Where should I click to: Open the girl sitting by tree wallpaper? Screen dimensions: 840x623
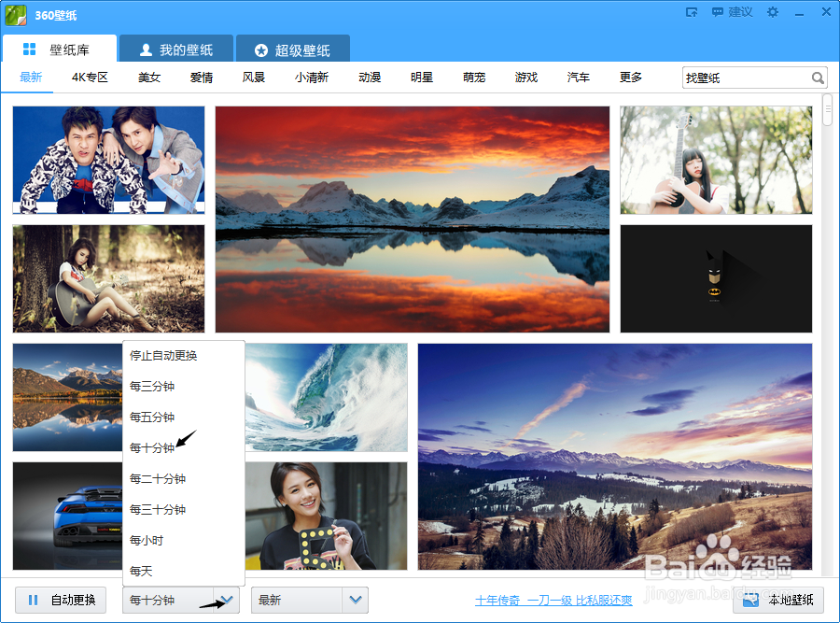pos(109,278)
